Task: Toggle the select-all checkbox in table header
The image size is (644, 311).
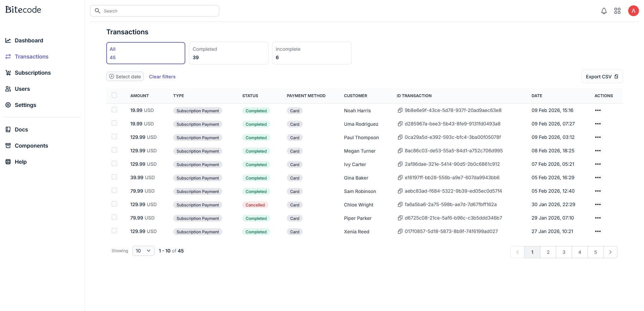Action: pyautogui.click(x=114, y=95)
